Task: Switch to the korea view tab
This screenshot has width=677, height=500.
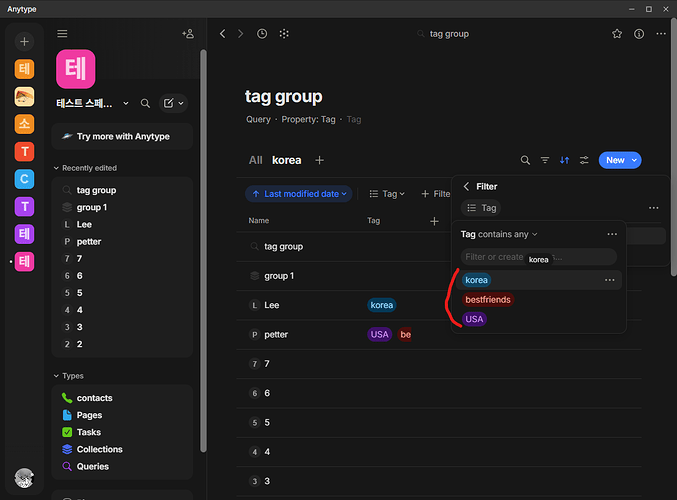Action: 287,160
